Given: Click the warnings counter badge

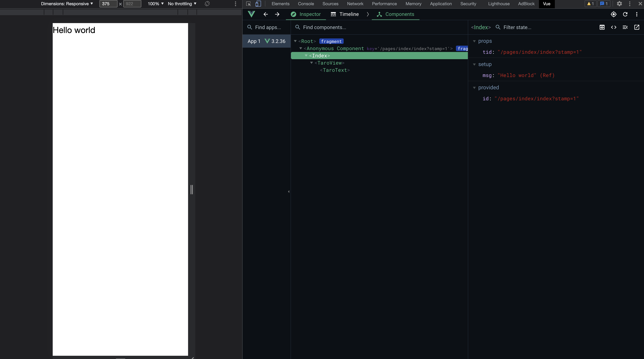Looking at the screenshot, I should click(590, 4).
